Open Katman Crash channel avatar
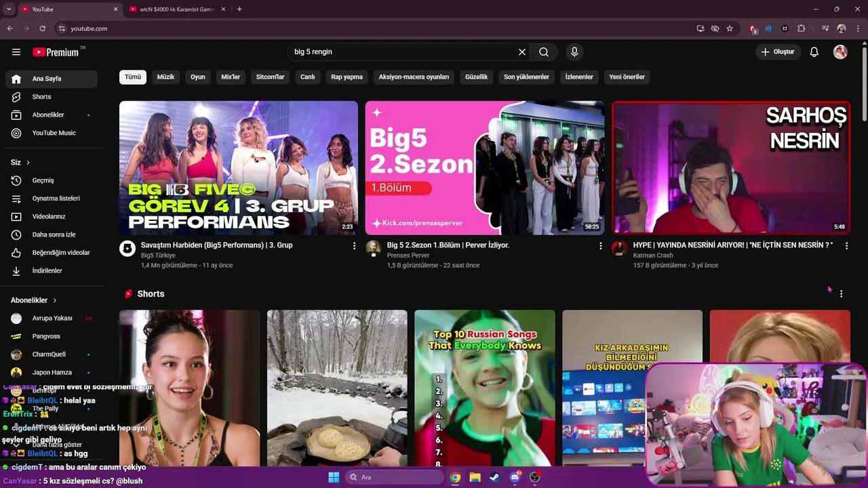868x488 pixels. (x=619, y=248)
